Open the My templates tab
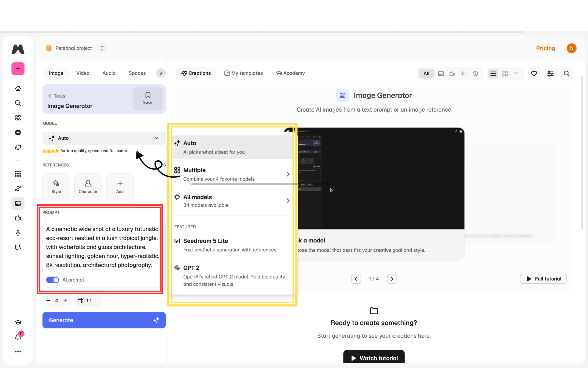Image resolution: width=588 pixels, height=368 pixels. (x=243, y=73)
